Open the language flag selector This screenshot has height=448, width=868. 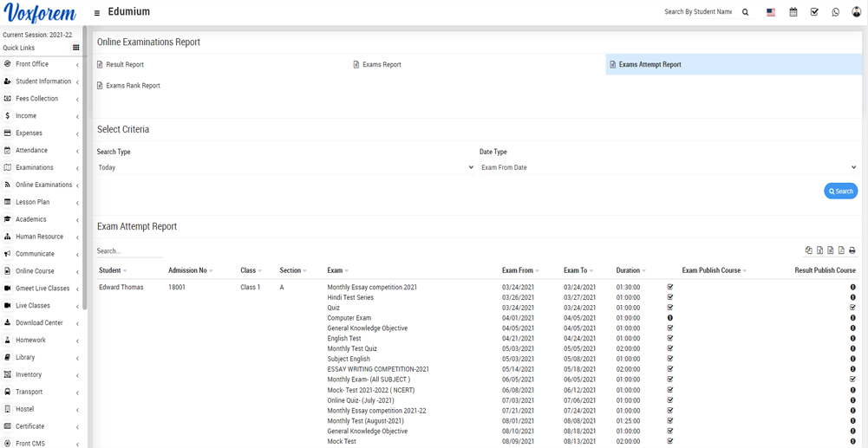pyautogui.click(x=770, y=13)
